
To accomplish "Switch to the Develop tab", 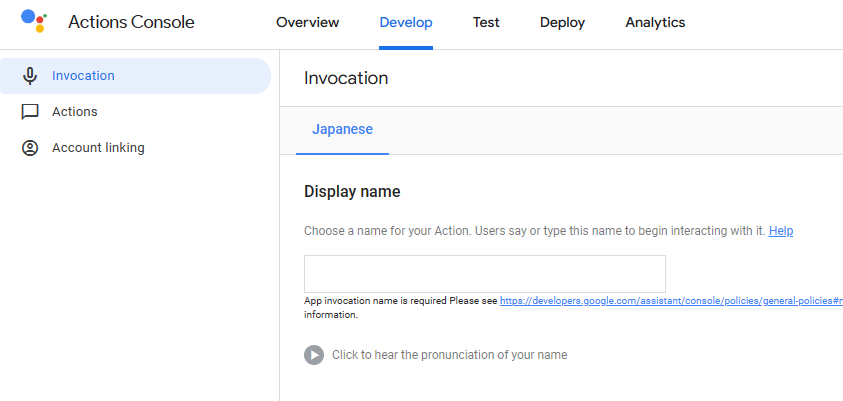I will coord(406,23).
